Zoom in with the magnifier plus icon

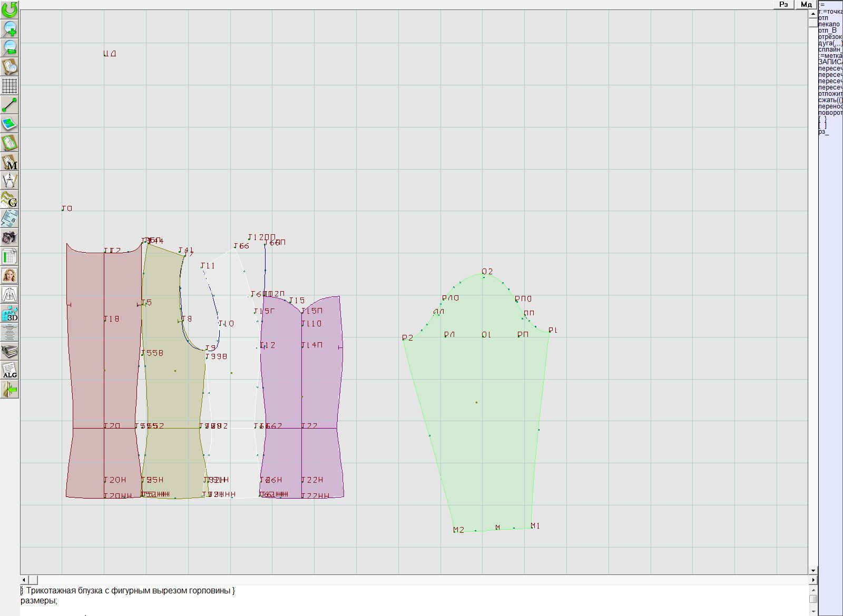[9, 28]
